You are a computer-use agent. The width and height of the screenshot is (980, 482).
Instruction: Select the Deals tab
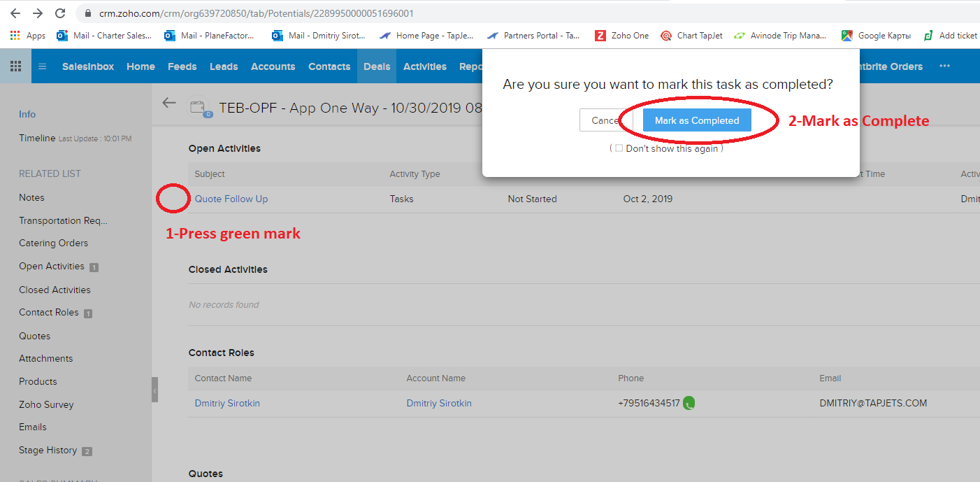[x=377, y=66]
